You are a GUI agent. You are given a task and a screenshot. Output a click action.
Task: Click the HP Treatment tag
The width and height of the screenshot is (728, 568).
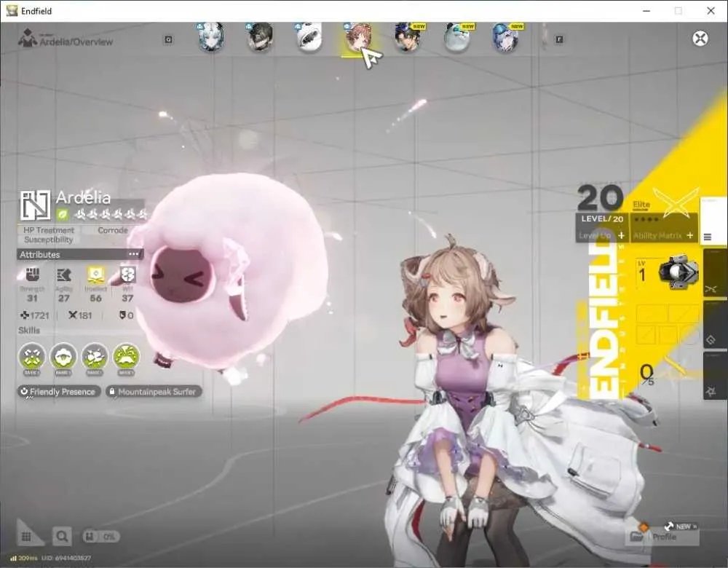point(49,230)
